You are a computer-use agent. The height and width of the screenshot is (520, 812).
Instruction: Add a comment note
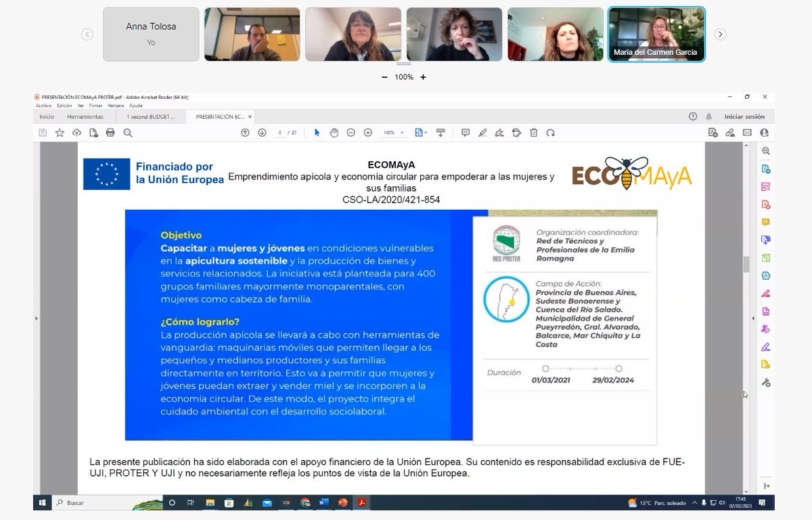(466, 133)
